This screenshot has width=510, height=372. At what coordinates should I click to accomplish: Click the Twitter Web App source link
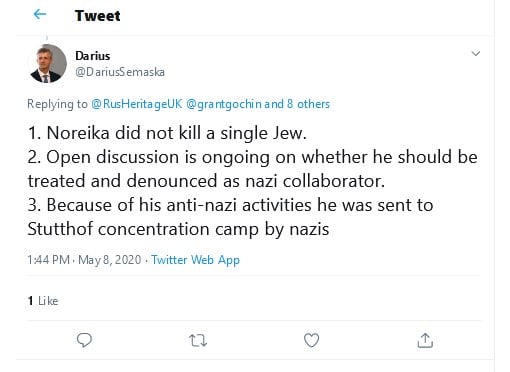click(195, 260)
